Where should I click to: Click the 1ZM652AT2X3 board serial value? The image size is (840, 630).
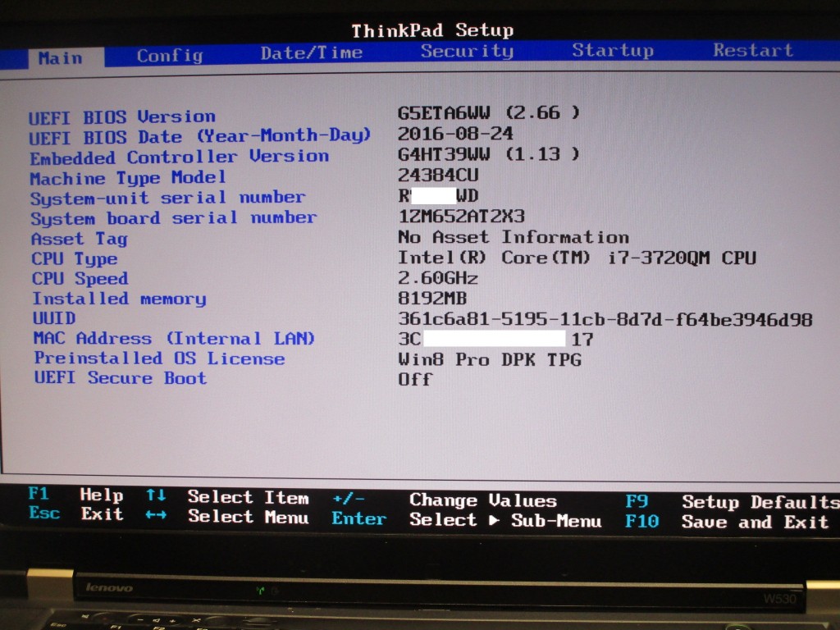coord(462,217)
